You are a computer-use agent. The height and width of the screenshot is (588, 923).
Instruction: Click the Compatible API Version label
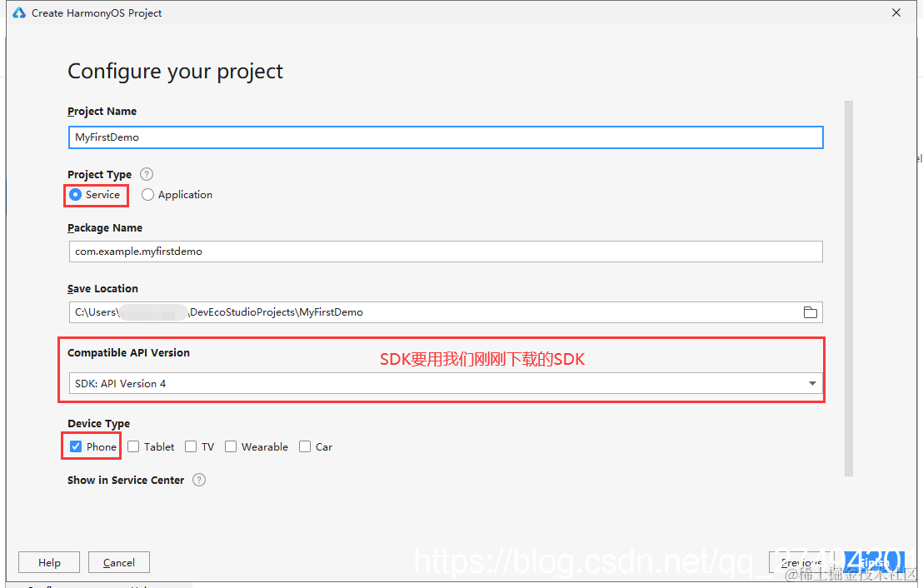[129, 352]
